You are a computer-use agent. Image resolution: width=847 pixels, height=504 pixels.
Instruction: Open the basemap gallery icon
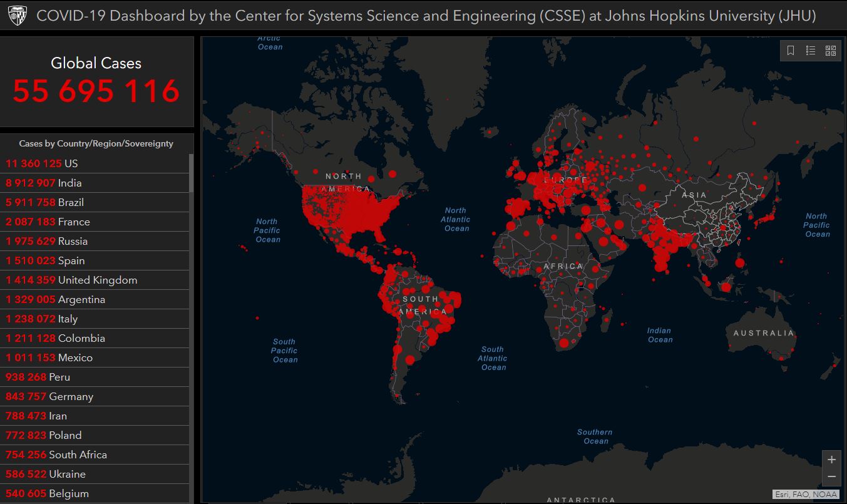coord(831,51)
